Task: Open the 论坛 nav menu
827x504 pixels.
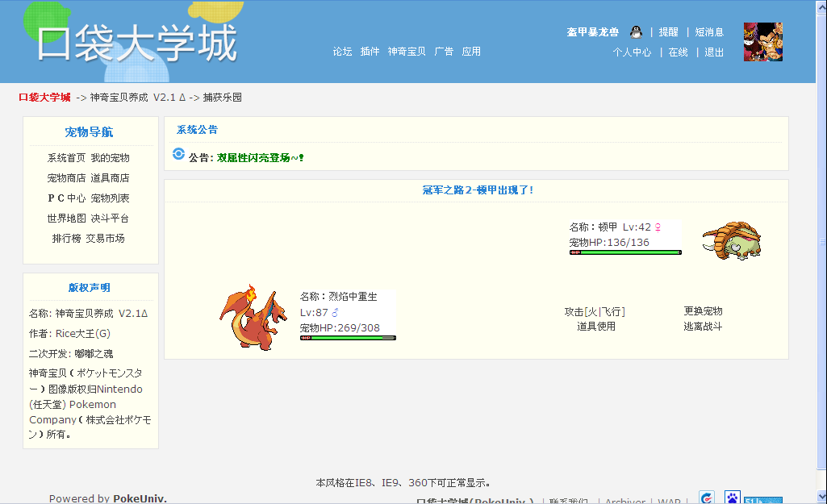Action: [342, 52]
